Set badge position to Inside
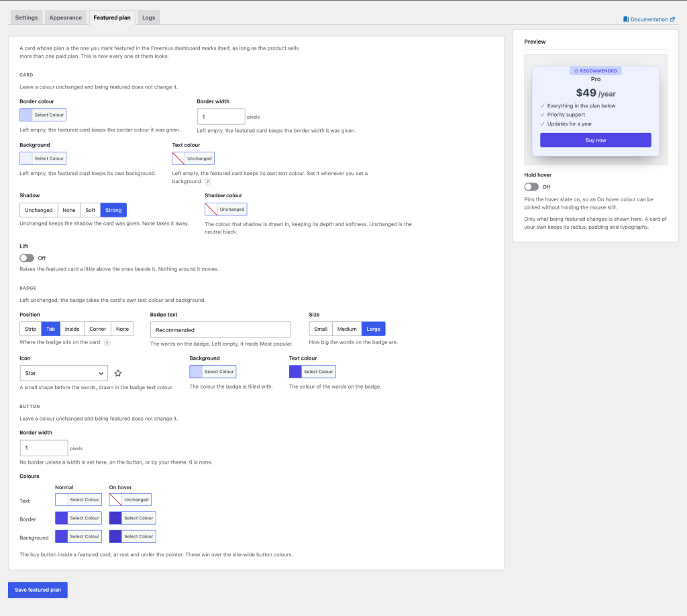 [72, 329]
